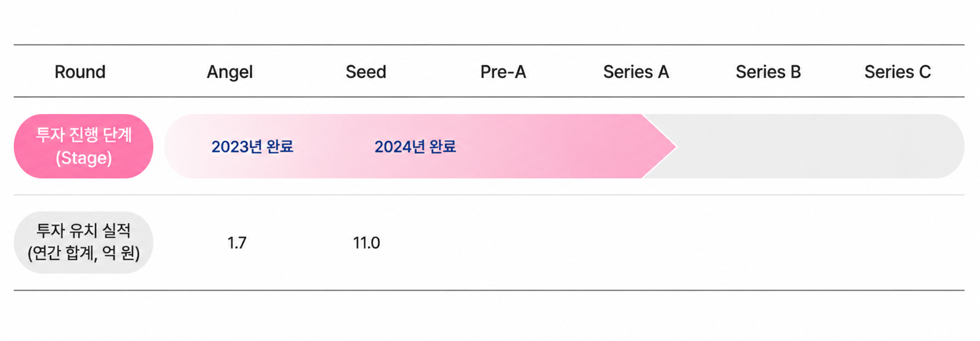
Task: Click the 2023년 완료 label
Action: [x=252, y=147]
